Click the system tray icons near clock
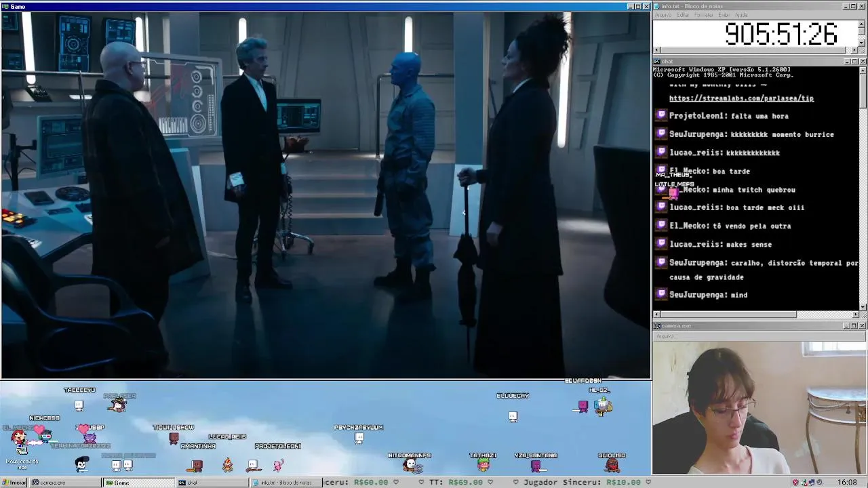 pos(807,483)
